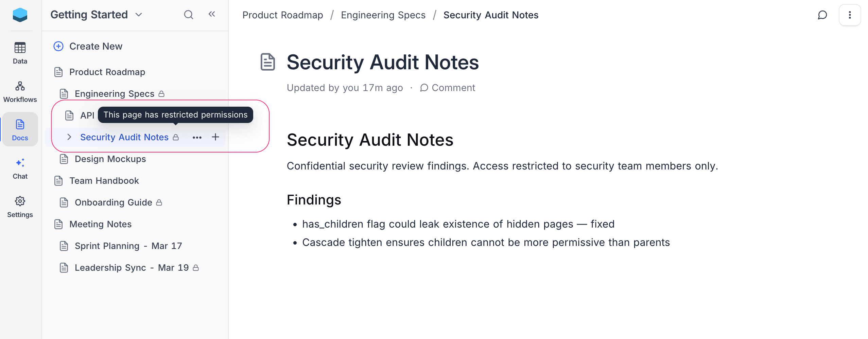This screenshot has height=339, width=868.
Task: Click the Comment link under the page title
Action: pyautogui.click(x=448, y=88)
